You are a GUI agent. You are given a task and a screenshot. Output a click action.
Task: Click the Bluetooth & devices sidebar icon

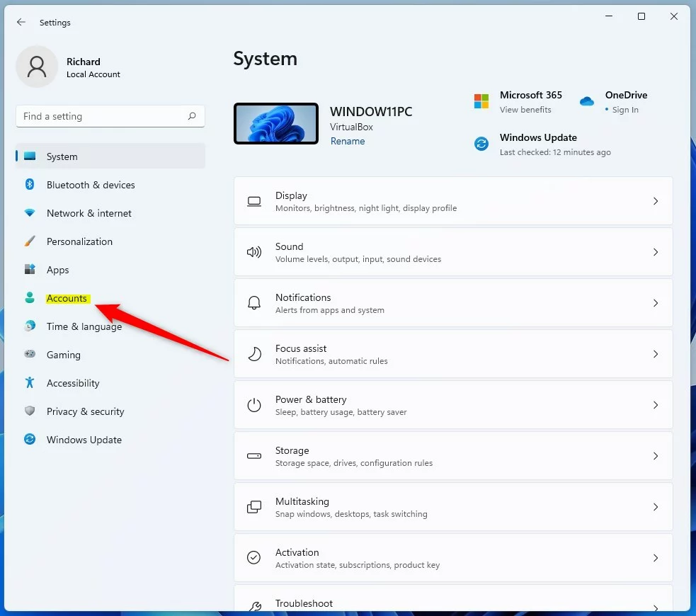30,185
